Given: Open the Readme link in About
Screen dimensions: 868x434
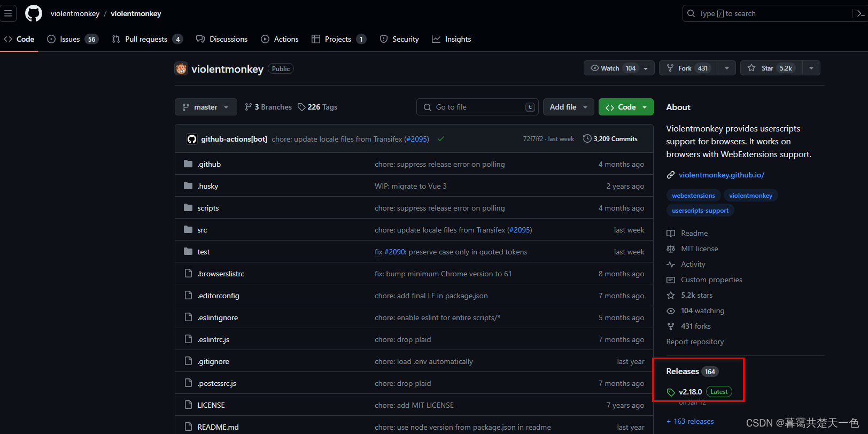Looking at the screenshot, I should 687,233.
